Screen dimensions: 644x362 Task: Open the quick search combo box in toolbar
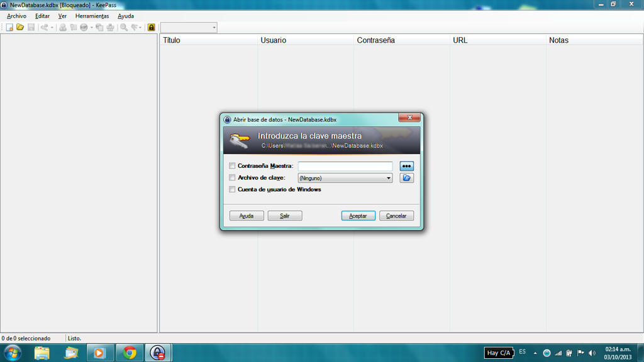[189, 28]
